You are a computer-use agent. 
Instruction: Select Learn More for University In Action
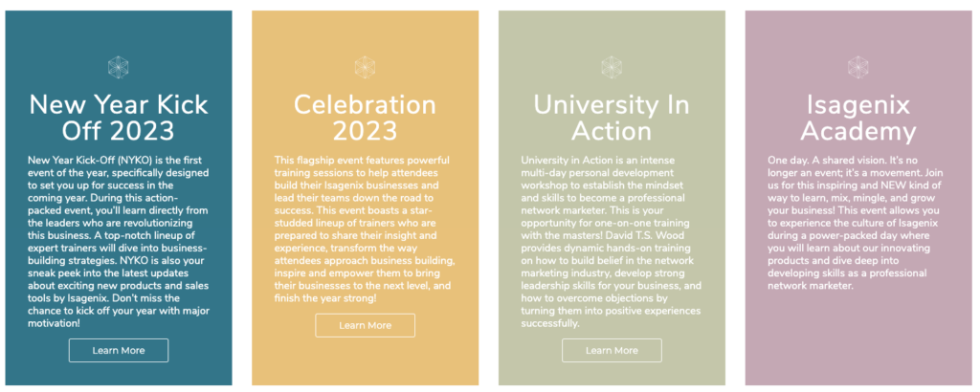tap(612, 350)
